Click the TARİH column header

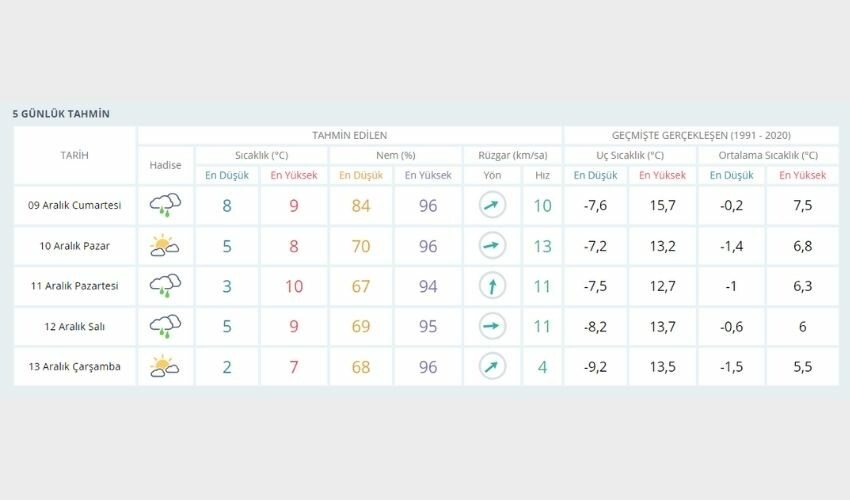tap(74, 155)
